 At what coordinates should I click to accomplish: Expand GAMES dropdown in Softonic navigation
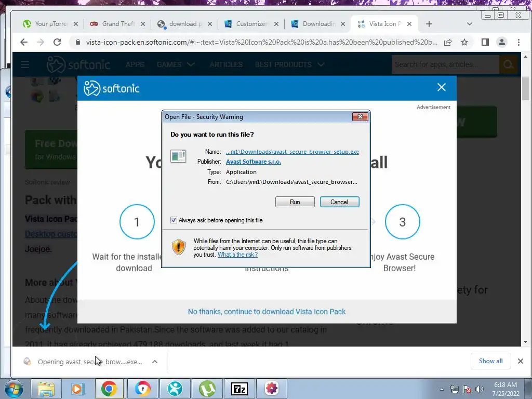pyautogui.click(x=176, y=64)
